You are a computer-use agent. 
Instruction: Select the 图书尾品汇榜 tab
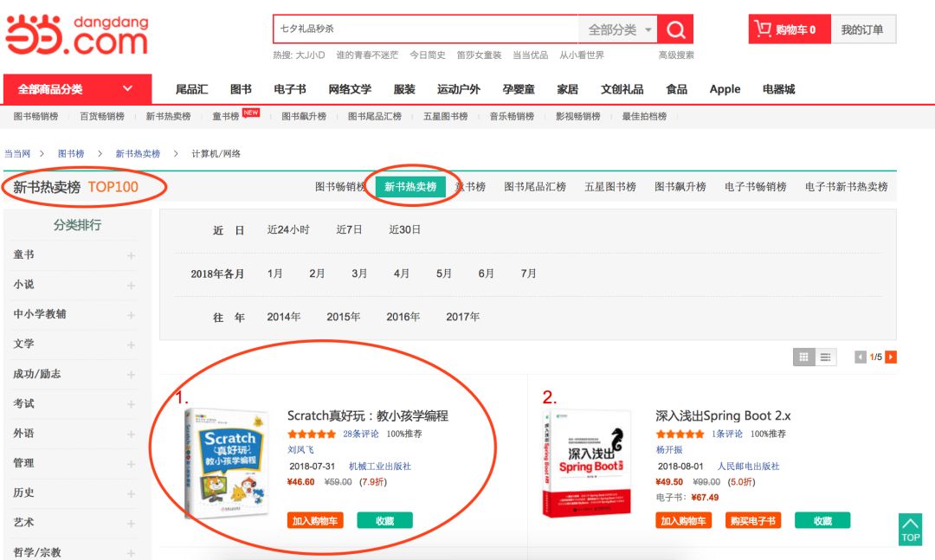(x=535, y=187)
